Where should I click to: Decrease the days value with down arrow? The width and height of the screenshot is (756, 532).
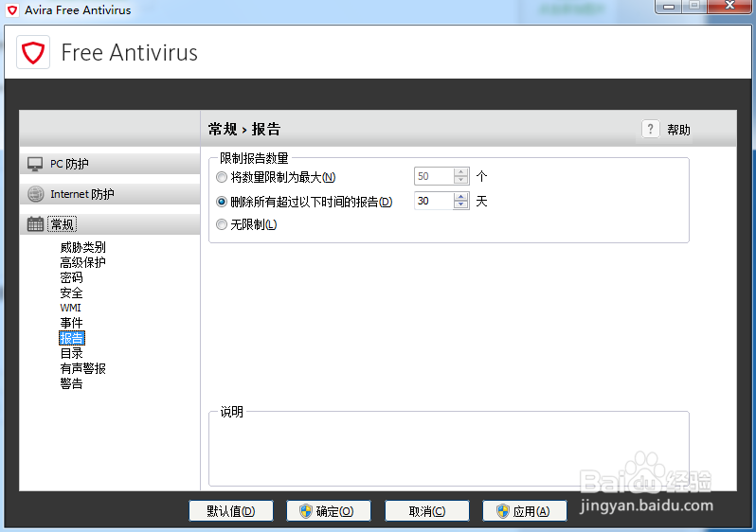(x=461, y=205)
